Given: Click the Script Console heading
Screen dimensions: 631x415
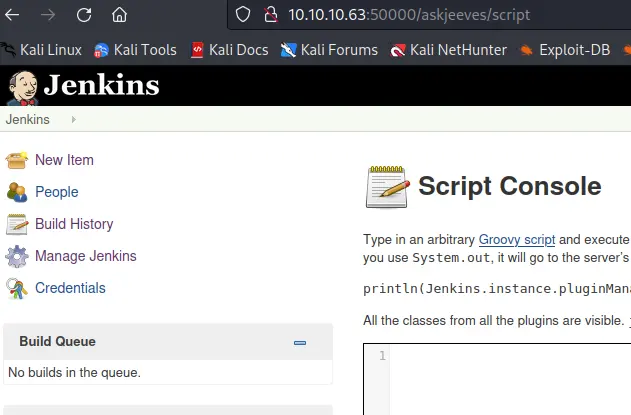Looking at the screenshot, I should (x=509, y=186).
